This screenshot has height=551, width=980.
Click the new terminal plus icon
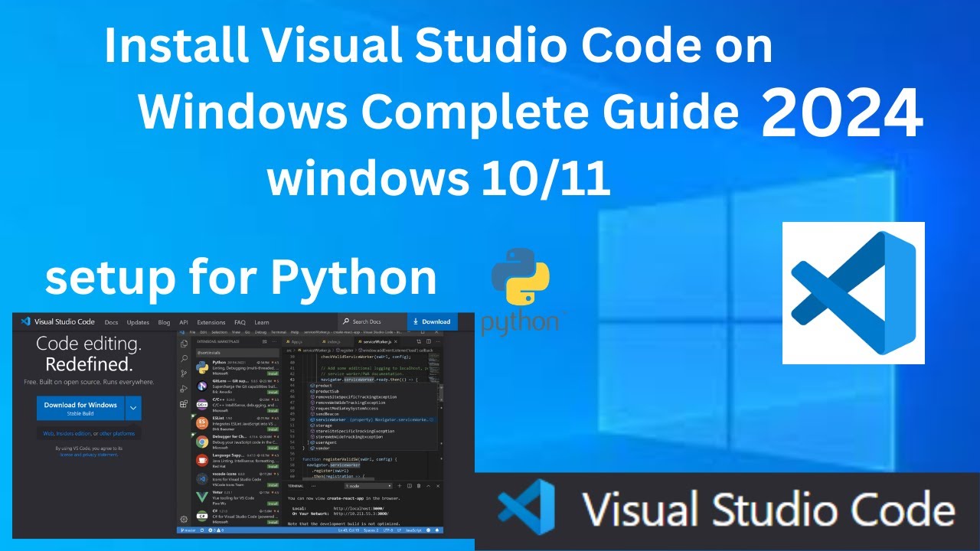point(400,486)
